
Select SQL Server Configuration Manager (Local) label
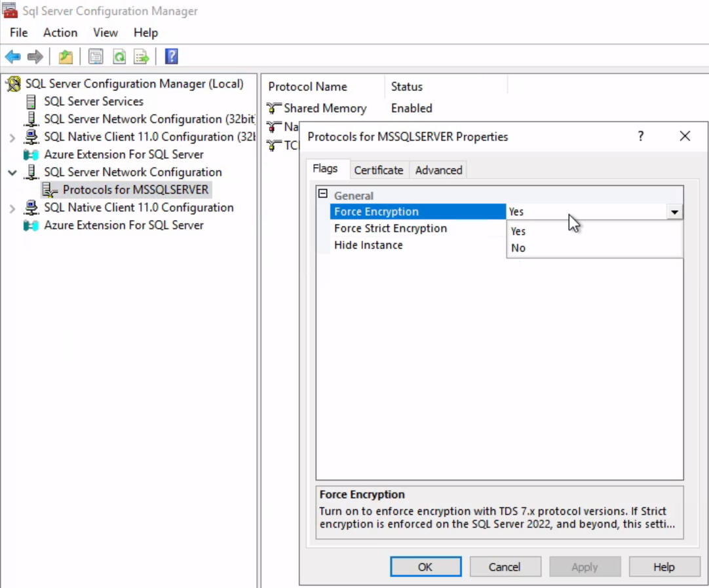pyautogui.click(x=134, y=84)
